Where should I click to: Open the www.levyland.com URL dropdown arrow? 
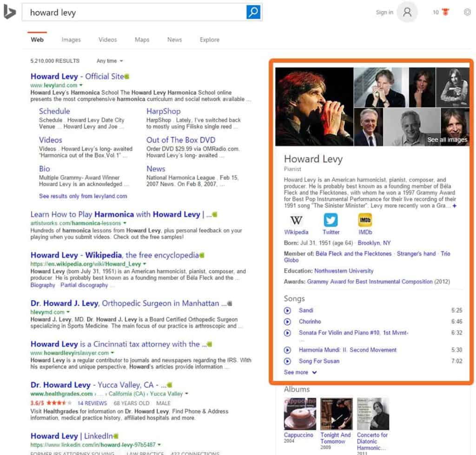[81, 85]
